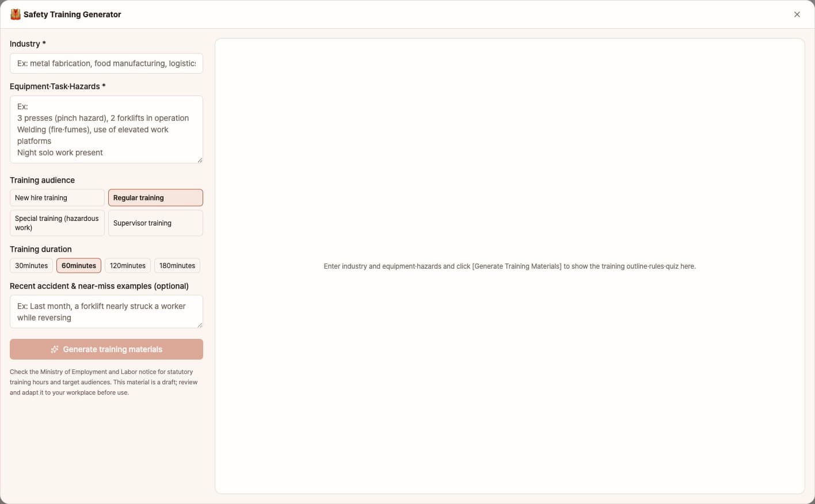
Task: Pick the 180minutes duration option
Action: 177,266
